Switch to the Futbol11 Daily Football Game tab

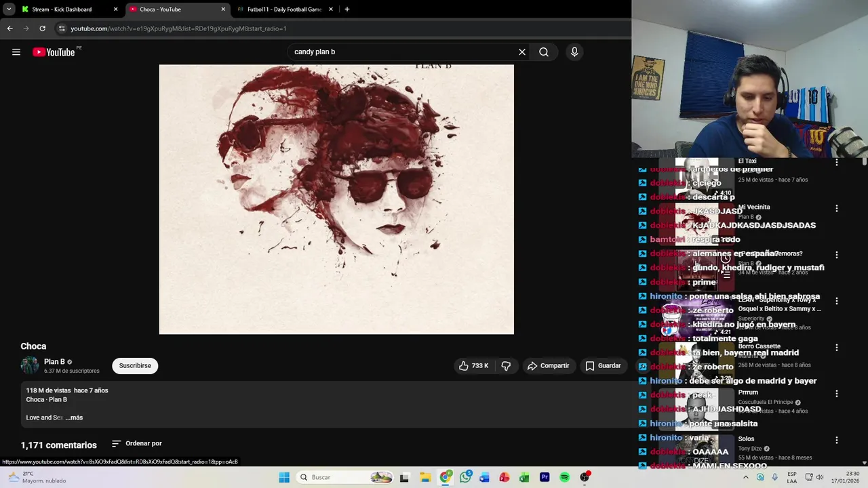(x=284, y=9)
